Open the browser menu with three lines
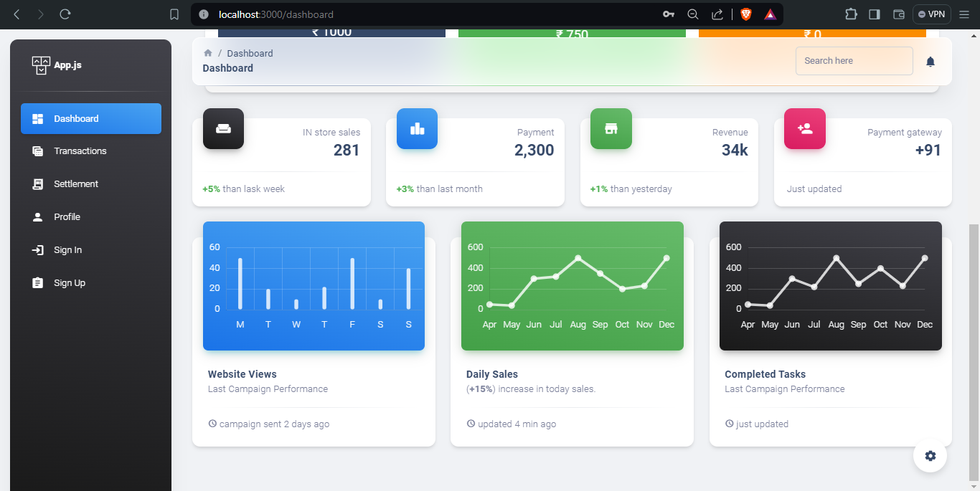Screen dimensions: 980x491 click(x=964, y=14)
